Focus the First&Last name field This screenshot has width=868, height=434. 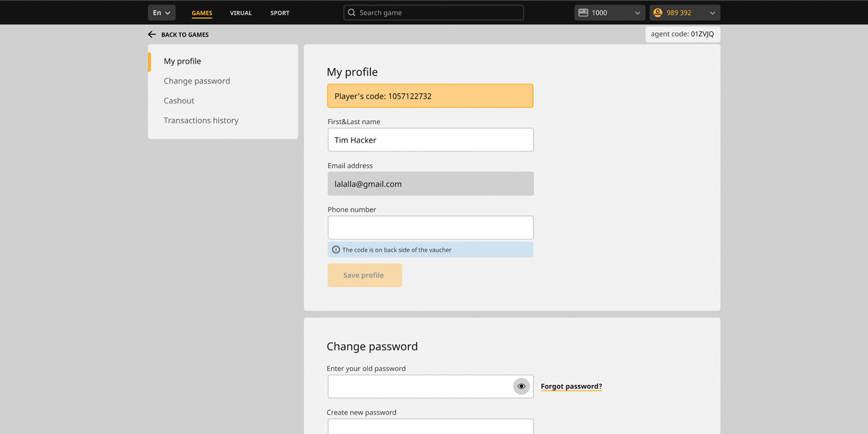click(x=430, y=140)
